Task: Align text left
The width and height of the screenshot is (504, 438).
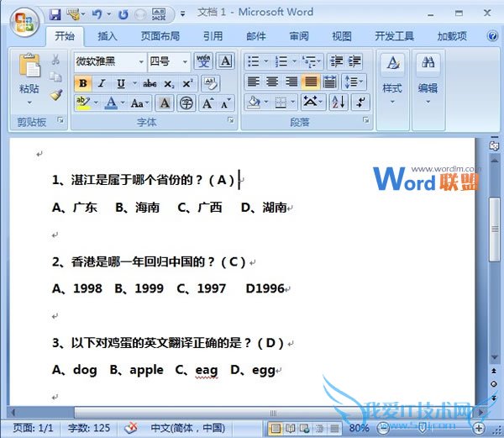Action: pyautogui.click(x=254, y=82)
